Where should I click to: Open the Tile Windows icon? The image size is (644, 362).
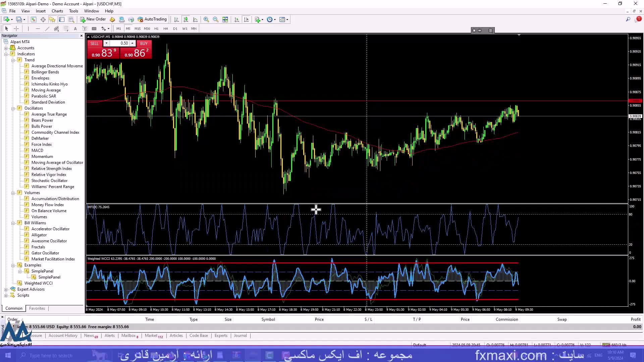point(225,19)
